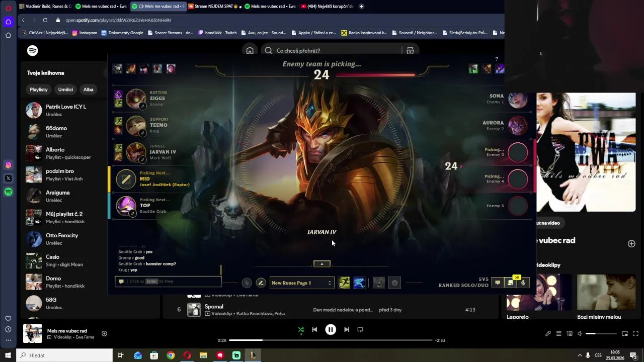Open the New Runes Page 1 dropdown
The width and height of the screenshot is (644, 362).
[301, 283]
